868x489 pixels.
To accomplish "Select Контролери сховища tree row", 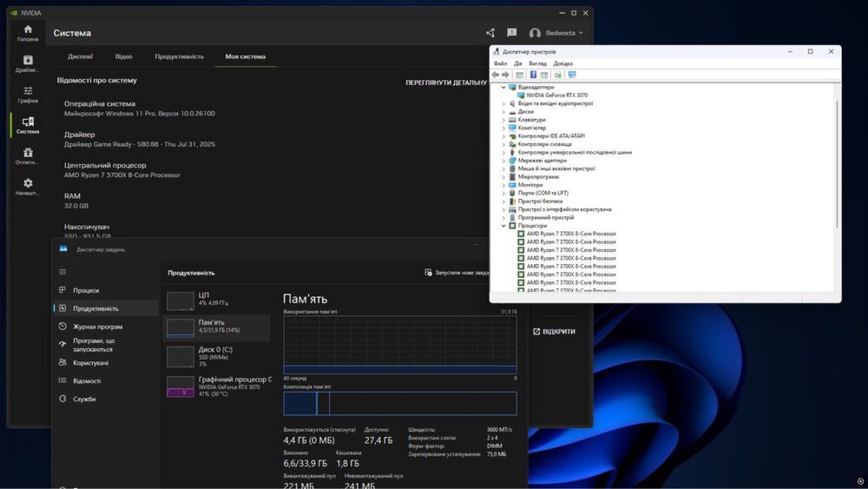I will click(x=545, y=144).
